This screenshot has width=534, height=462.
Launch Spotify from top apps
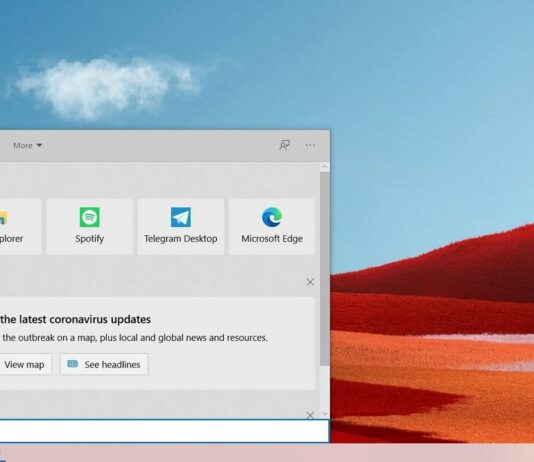90,226
